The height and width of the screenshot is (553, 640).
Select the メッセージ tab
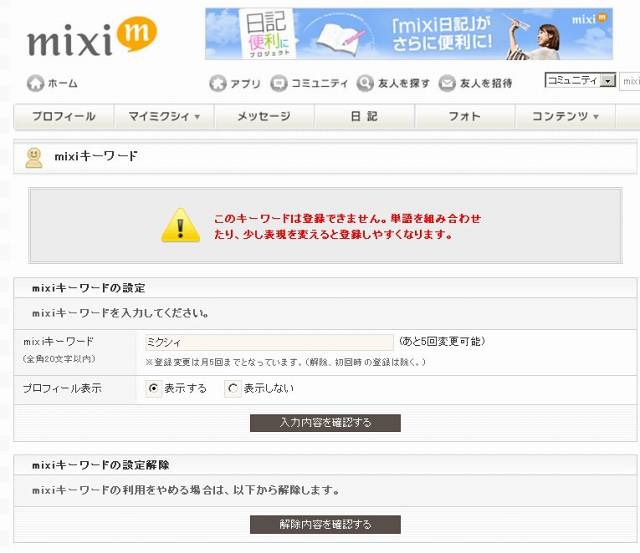coord(264,117)
